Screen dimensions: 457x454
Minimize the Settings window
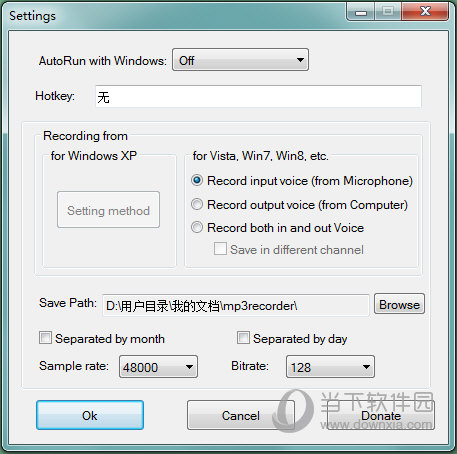[361, 12]
